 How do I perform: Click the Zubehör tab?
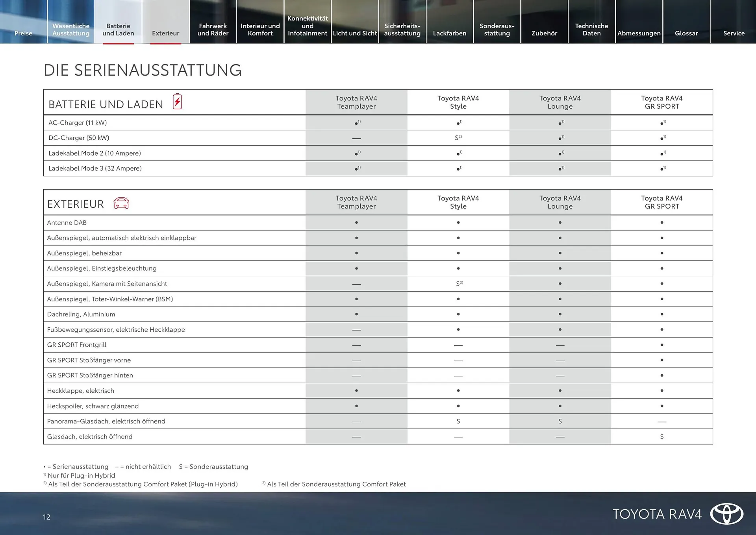545,33
